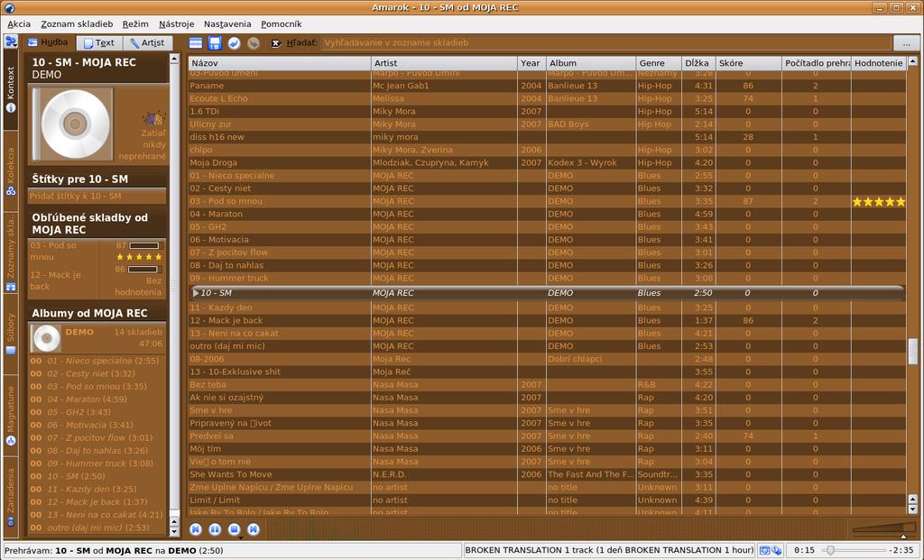Skip to the next track
The image size is (924, 560).
point(254,529)
